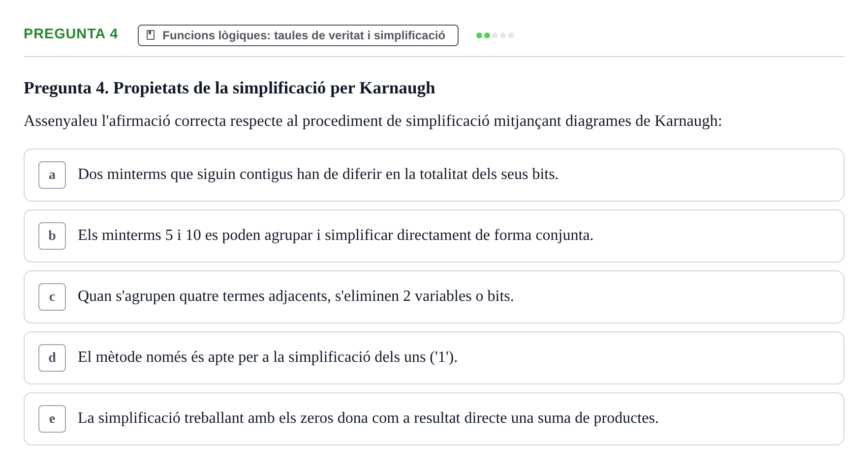Click the difficulty dots indicator
This screenshot has height=470, width=868.
[x=495, y=35]
